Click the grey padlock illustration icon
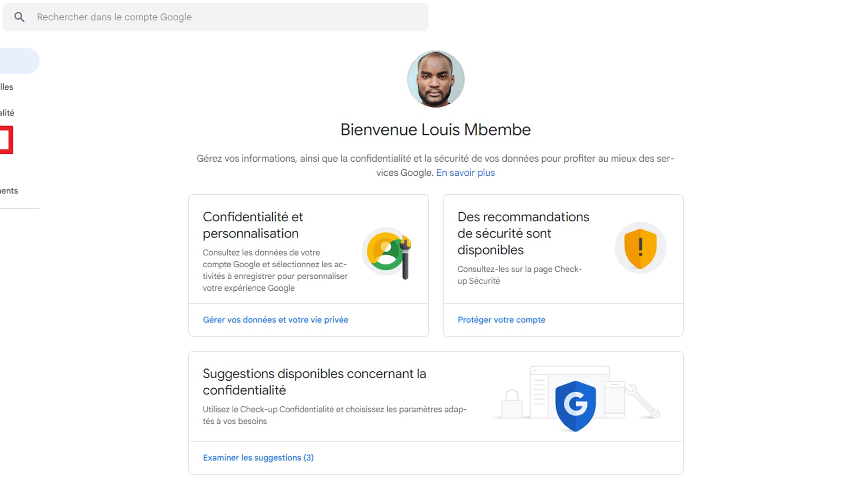The height and width of the screenshot is (488, 868). (512, 403)
